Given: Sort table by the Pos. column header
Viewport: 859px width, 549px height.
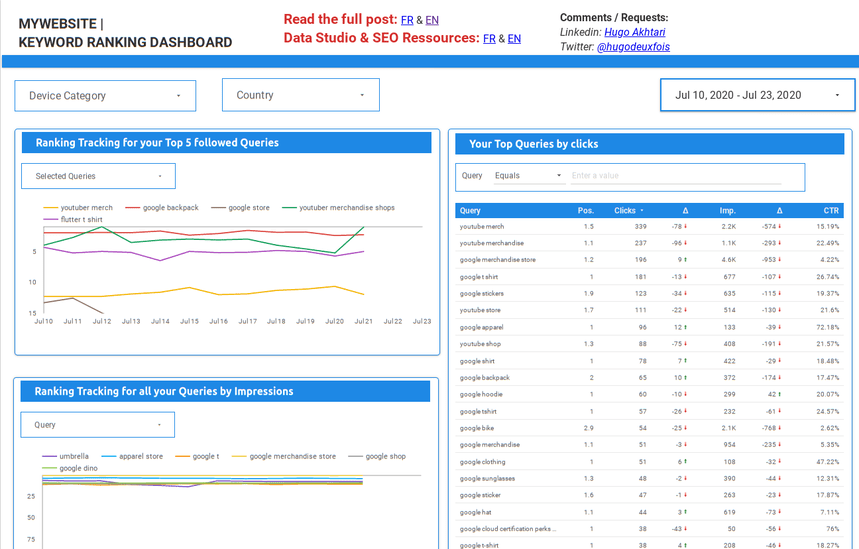Looking at the screenshot, I should (585, 211).
